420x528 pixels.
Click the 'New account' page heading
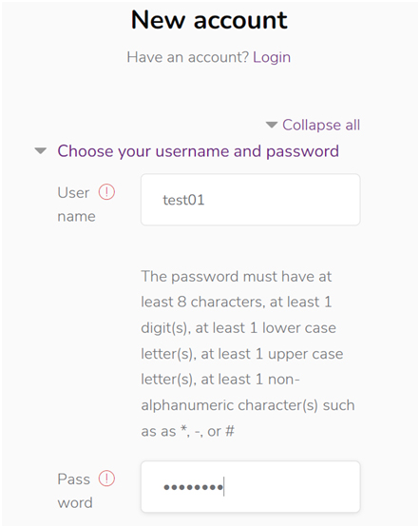(209, 20)
